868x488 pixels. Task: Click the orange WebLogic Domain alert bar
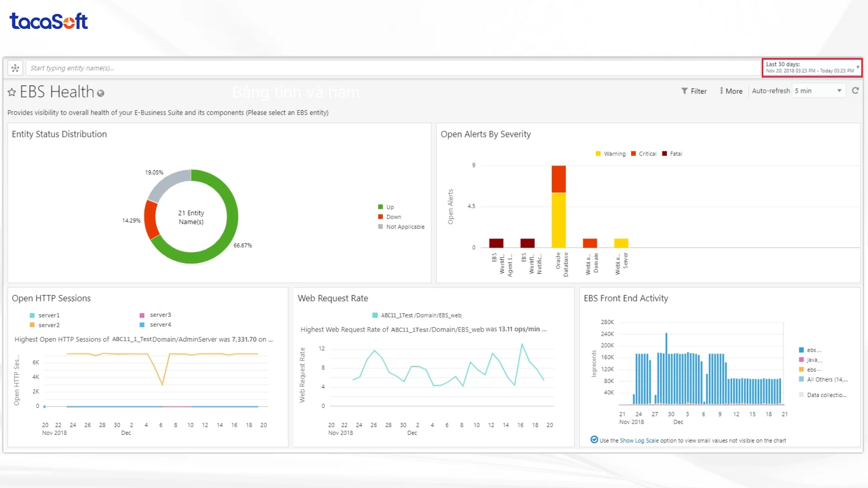pos(590,243)
